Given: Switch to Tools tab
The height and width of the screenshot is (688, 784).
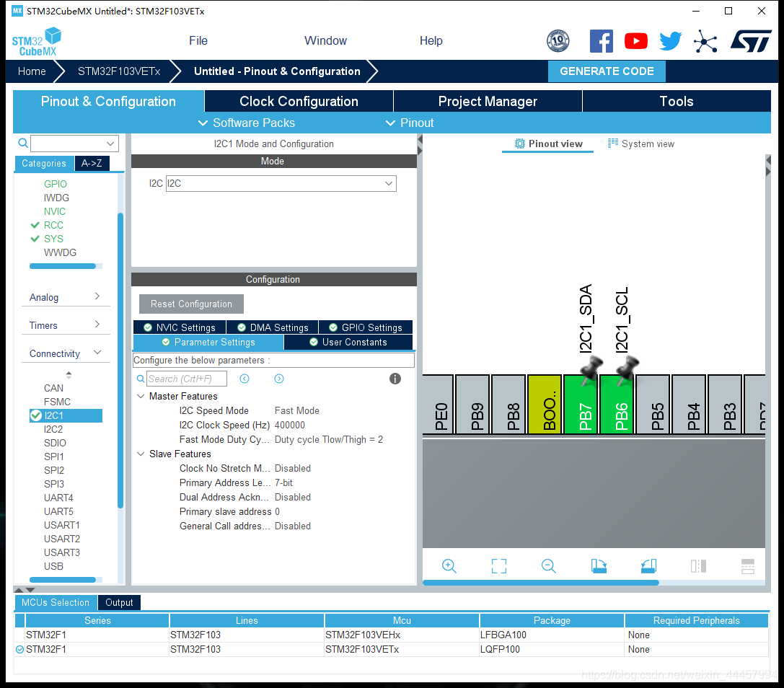Looking at the screenshot, I should coord(677,102).
